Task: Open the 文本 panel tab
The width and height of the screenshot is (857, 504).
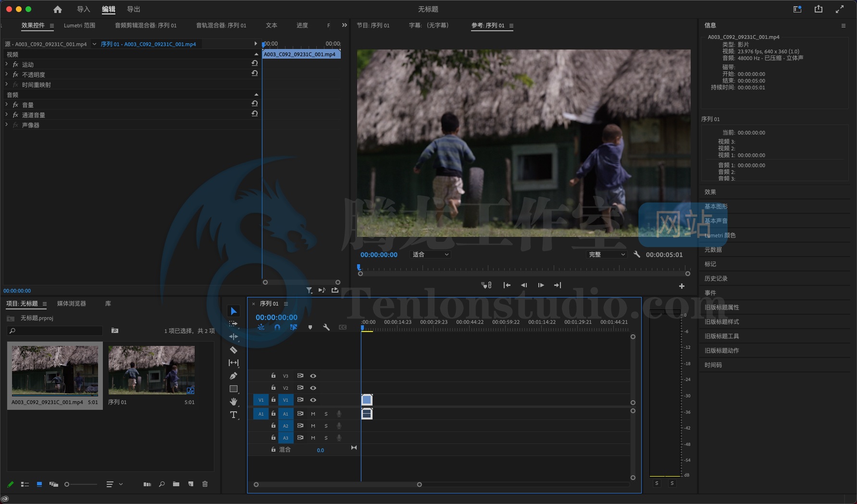Action: pyautogui.click(x=272, y=25)
